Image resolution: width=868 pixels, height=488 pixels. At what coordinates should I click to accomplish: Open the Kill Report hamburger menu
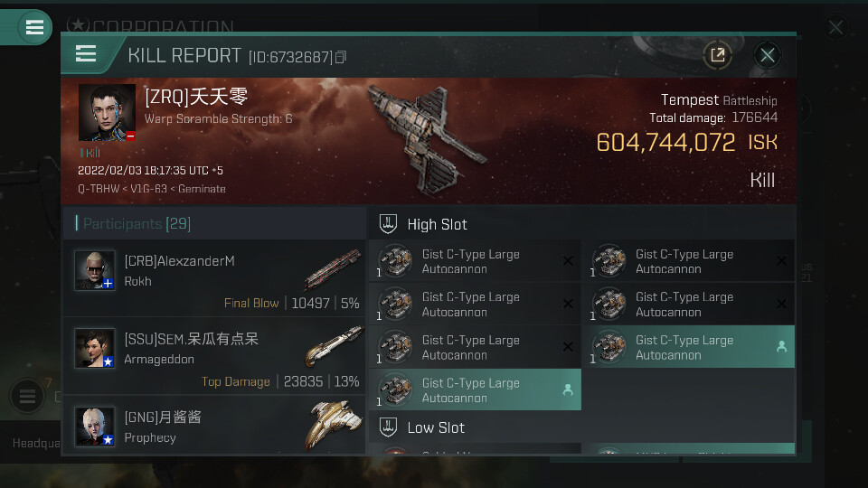86,54
